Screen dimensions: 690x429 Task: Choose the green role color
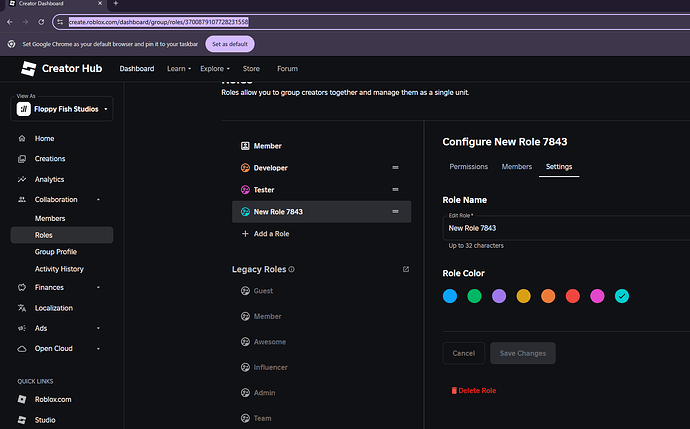point(474,296)
